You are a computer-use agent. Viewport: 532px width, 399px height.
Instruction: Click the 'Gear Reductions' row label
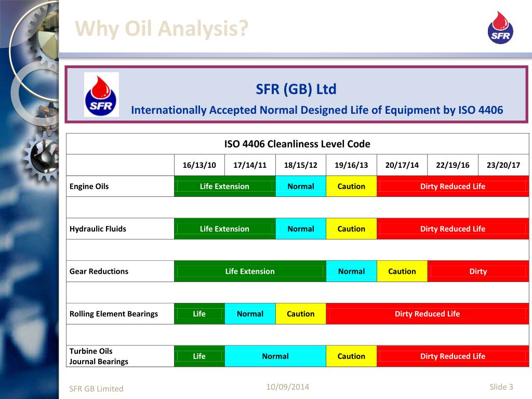tap(99, 271)
